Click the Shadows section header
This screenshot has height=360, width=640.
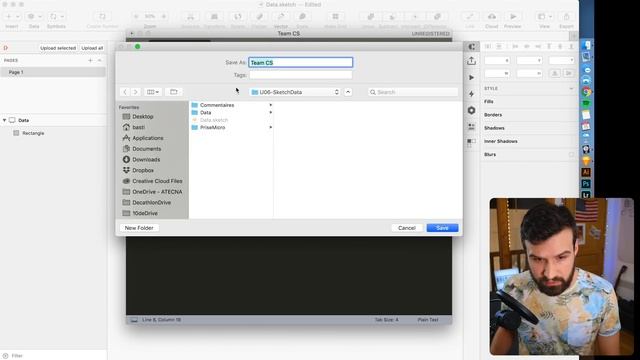(x=494, y=128)
